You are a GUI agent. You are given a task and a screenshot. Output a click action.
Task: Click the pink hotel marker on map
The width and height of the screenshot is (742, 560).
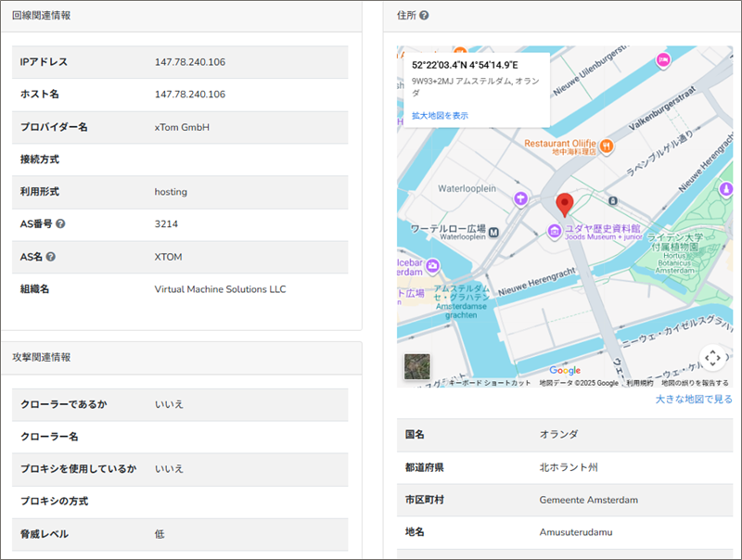point(663,60)
